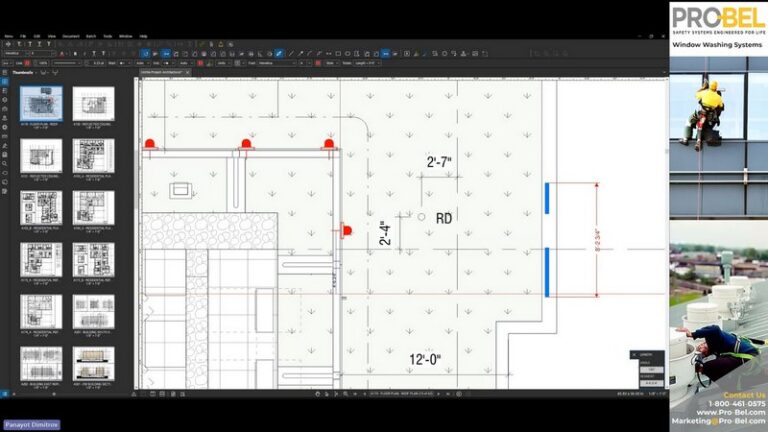Click the red line color swatch

point(27,63)
